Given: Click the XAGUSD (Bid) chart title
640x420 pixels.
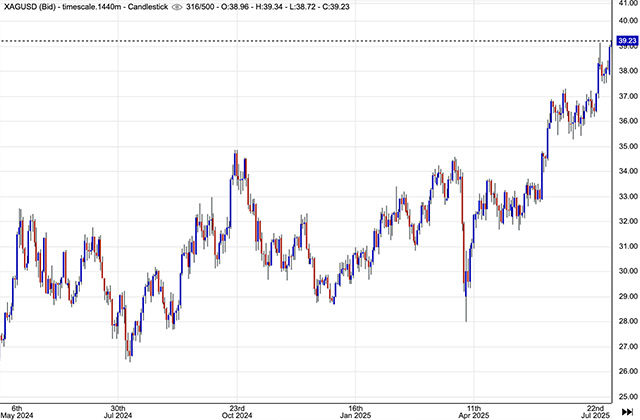Looking at the screenshot, I should (x=29, y=7).
